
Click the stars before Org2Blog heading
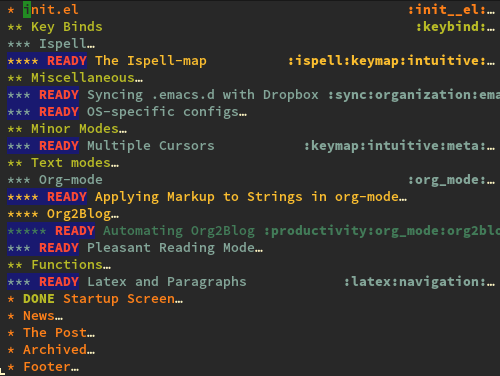pos(23,214)
